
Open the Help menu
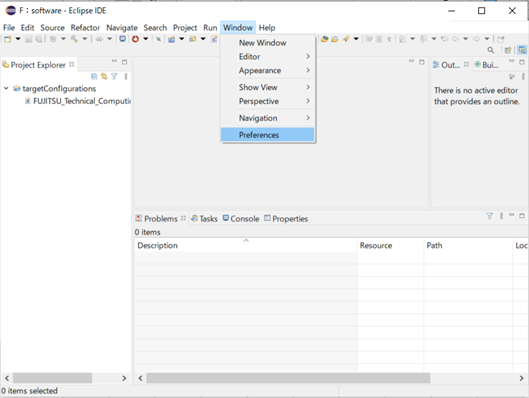coord(267,28)
